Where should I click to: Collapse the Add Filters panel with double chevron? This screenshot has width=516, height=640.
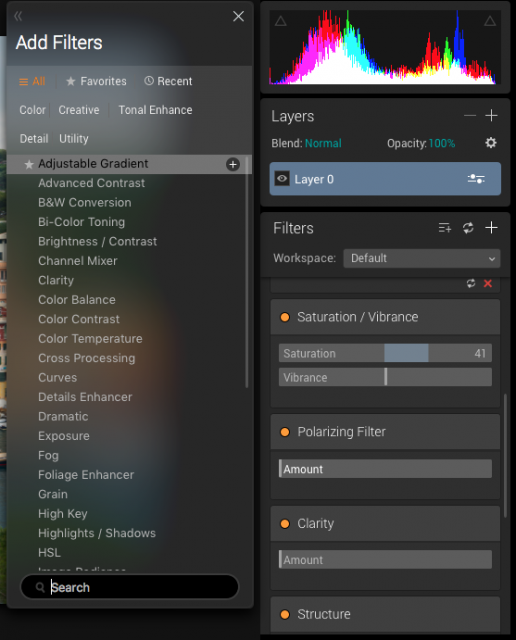pyautogui.click(x=18, y=16)
